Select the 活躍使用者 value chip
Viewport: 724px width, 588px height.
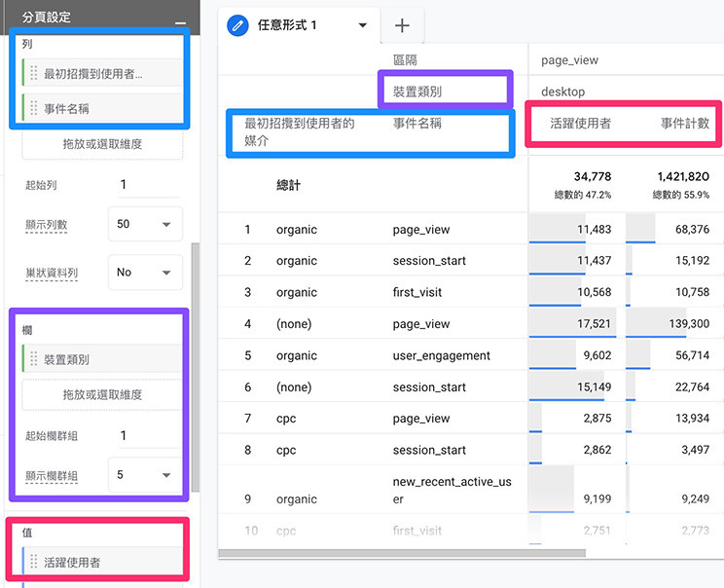(102, 562)
